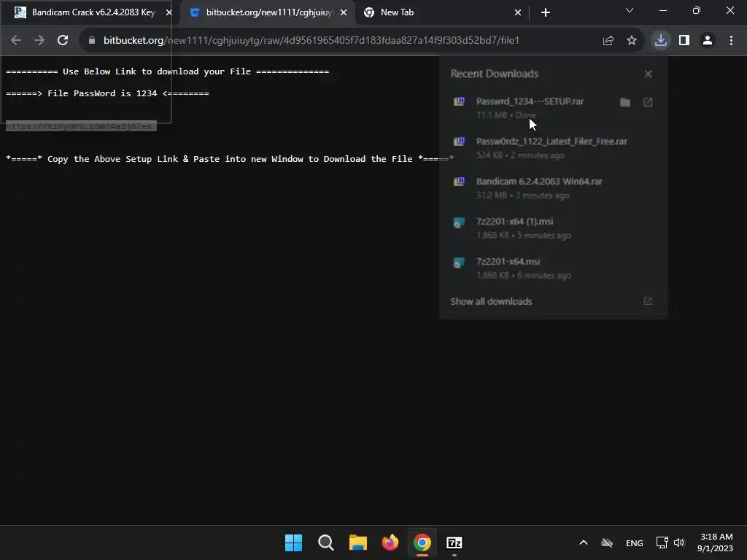Bookmark this page with star icon

click(x=632, y=41)
